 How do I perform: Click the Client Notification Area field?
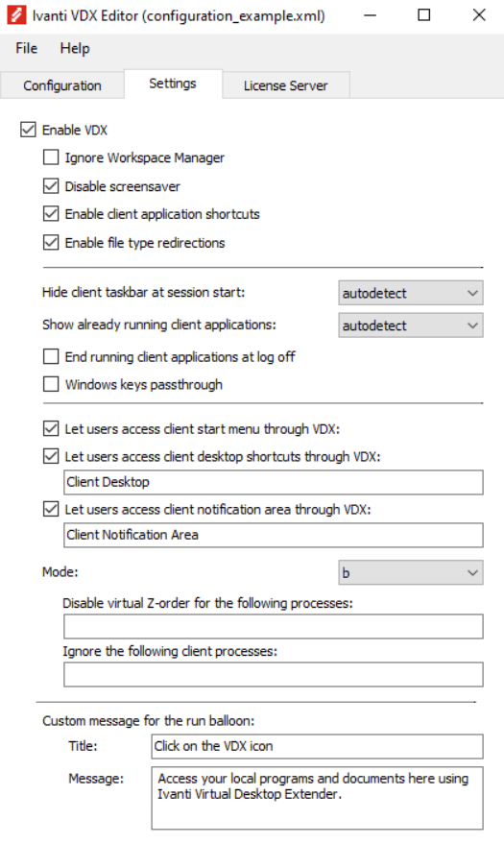pos(274,536)
